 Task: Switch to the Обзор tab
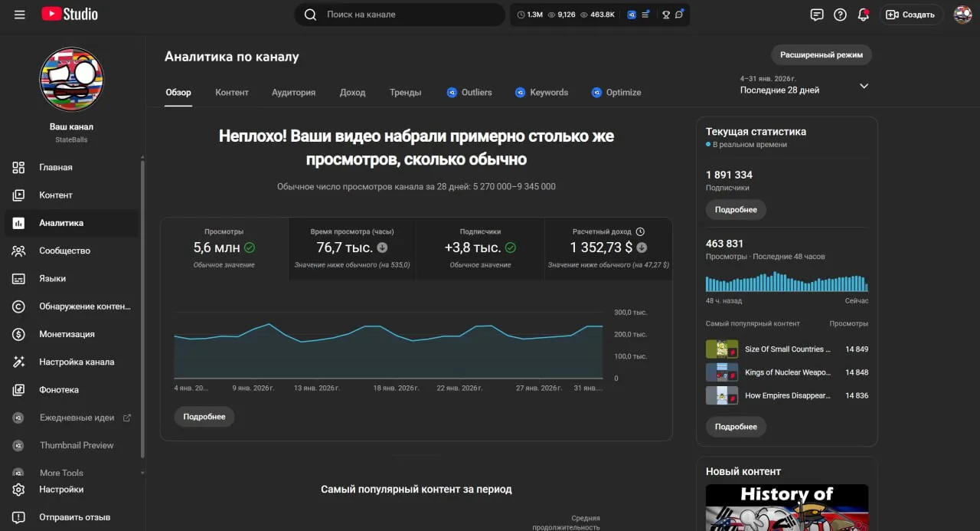point(178,92)
